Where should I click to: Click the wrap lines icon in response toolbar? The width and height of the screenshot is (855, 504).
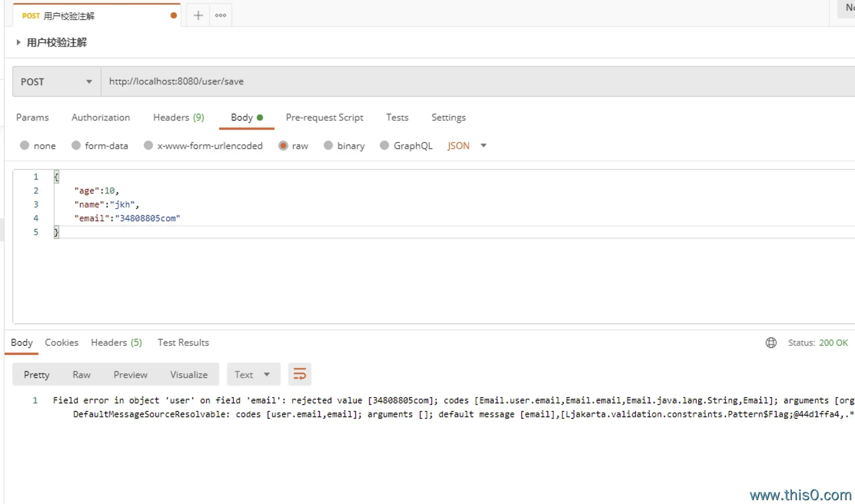click(x=299, y=374)
